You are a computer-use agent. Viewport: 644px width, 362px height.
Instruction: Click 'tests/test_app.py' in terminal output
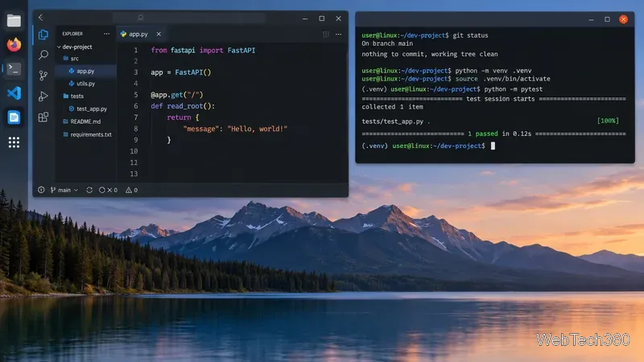click(x=392, y=121)
